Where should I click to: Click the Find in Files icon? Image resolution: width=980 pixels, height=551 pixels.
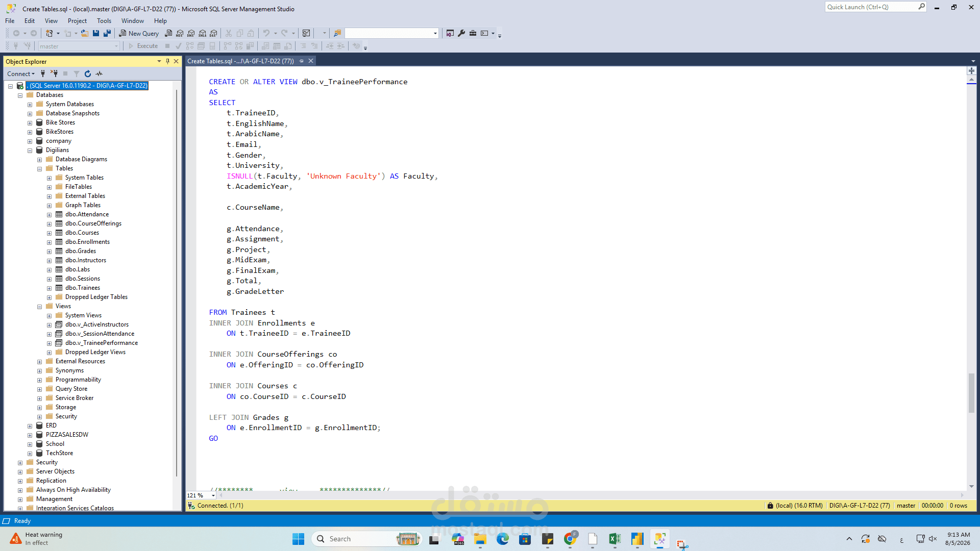tap(337, 33)
